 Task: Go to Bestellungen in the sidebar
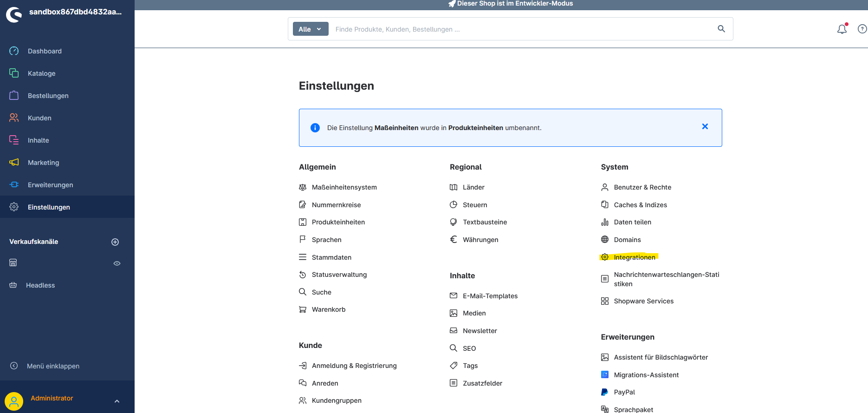coord(48,96)
